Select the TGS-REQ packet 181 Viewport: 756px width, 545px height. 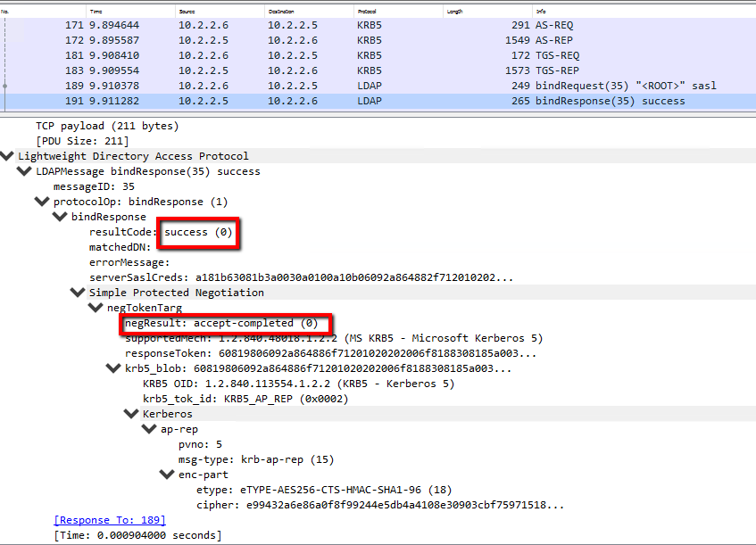click(x=357, y=55)
